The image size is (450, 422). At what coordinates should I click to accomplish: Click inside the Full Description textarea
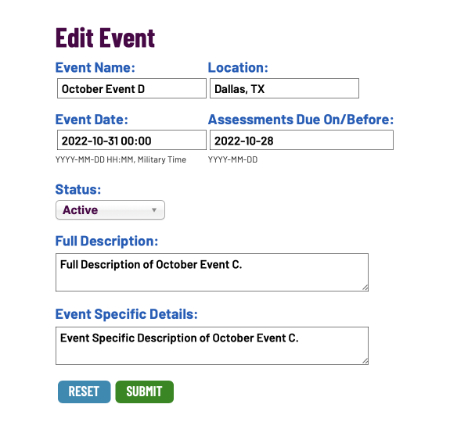(212, 272)
